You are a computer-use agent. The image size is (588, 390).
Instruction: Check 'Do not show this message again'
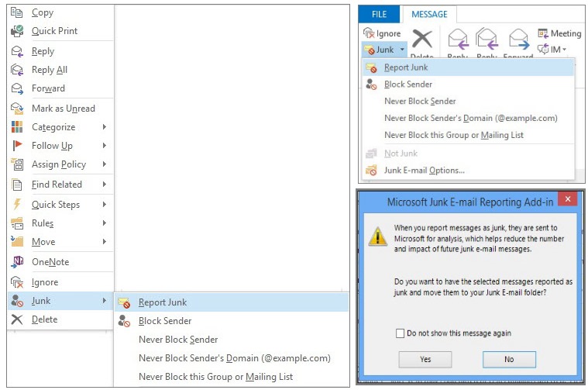click(400, 333)
